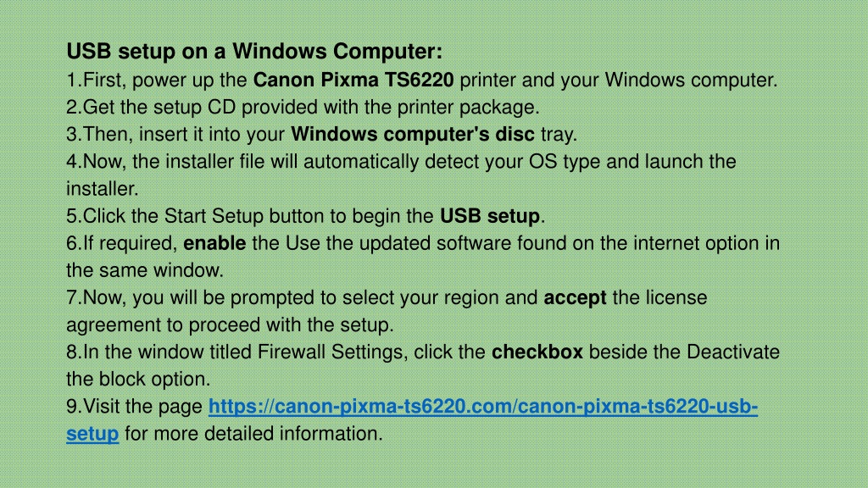Click the 'Deactivate' word in step 8

[733, 352]
